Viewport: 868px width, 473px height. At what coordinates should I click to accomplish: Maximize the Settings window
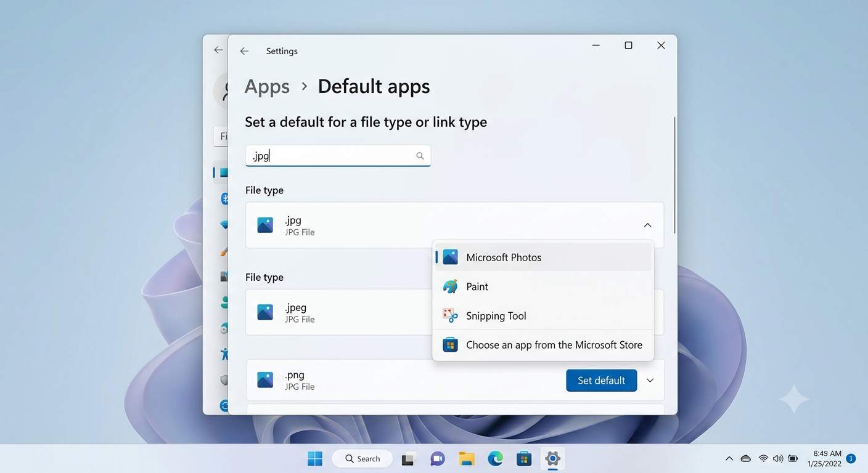click(628, 45)
